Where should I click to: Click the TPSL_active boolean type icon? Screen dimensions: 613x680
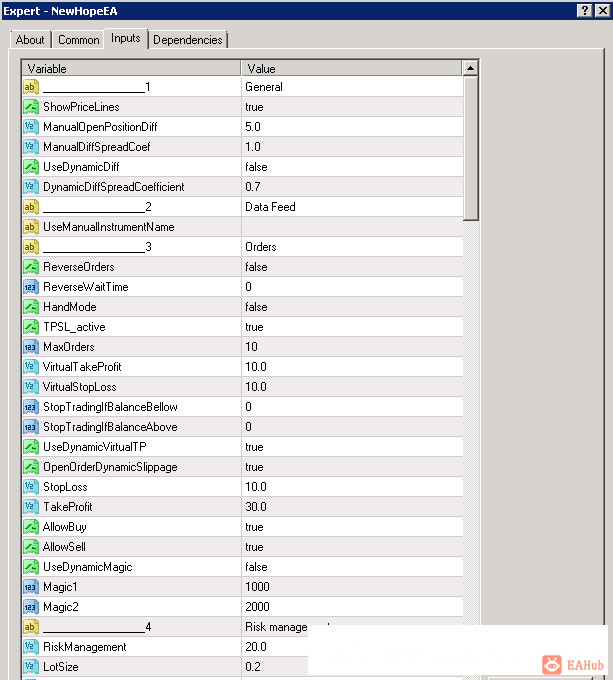point(31,327)
